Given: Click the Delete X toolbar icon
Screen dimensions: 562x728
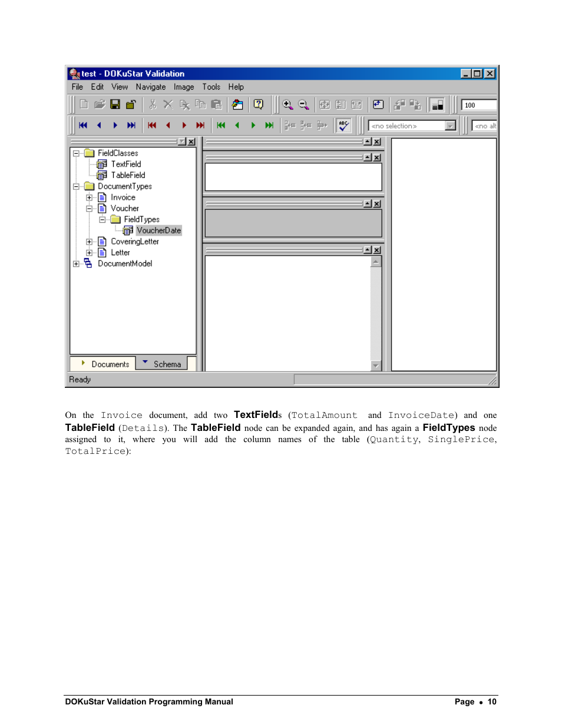Looking at the screenshot, I should click(168, 104).
